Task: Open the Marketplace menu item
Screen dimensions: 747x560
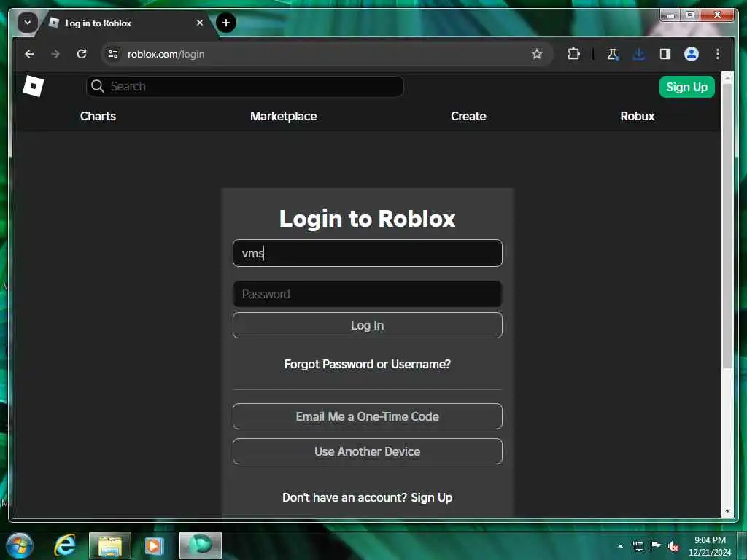Action: 284,116
